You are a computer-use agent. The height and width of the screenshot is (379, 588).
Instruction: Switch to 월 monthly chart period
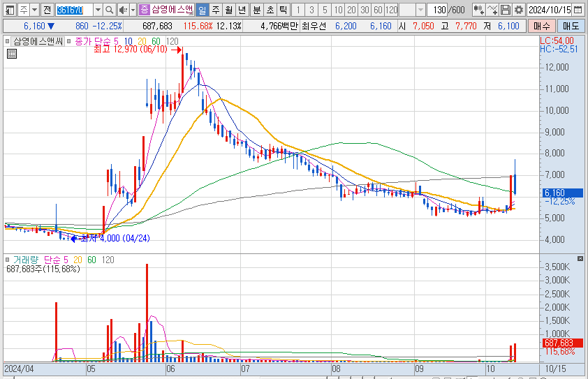coord(229,10)
